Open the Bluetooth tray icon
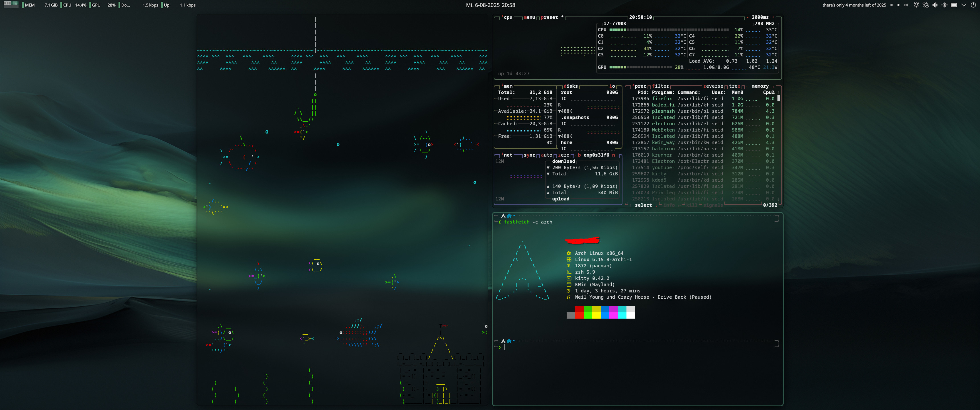The height and width of the screenshot is (410, 980). [x=944, y=5]
